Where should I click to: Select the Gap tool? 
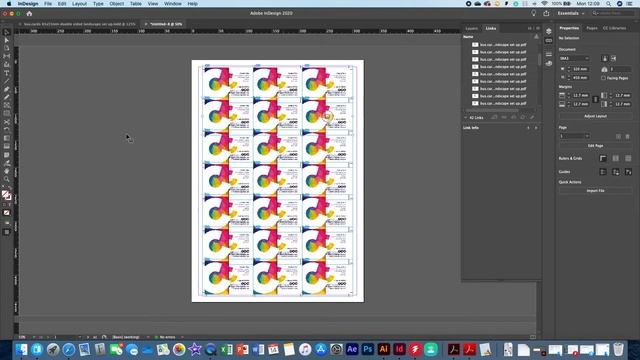tap(7, 56)
